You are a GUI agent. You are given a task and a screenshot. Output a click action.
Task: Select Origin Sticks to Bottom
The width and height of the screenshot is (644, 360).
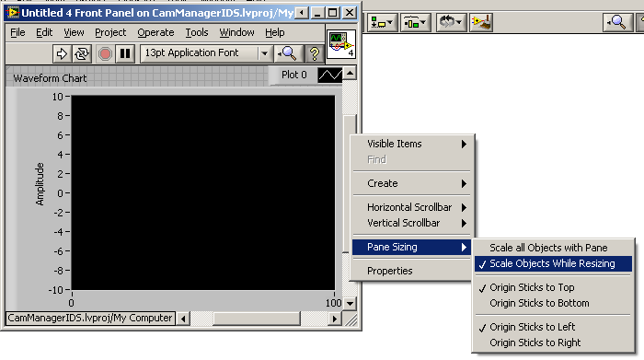coord(553,303)
